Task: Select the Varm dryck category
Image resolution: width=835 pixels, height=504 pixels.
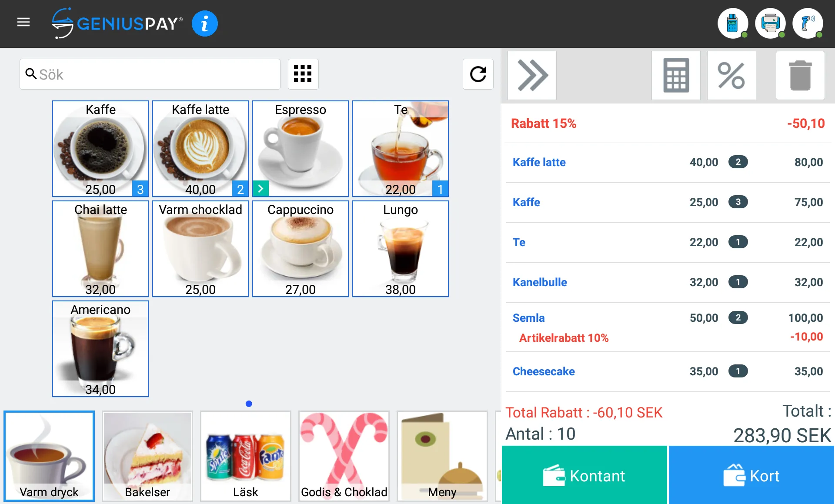Action: (49, 456)
